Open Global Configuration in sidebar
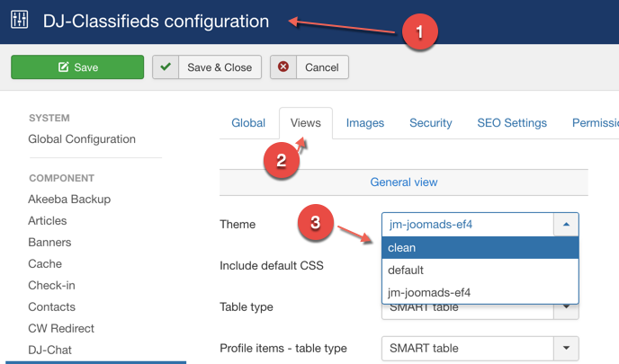 pos(82,139)
